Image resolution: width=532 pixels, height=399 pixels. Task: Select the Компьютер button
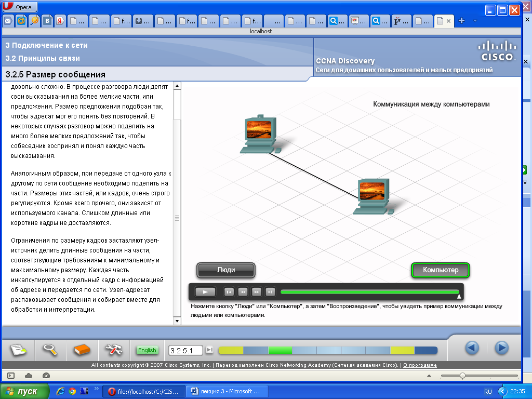click(441, 270)
